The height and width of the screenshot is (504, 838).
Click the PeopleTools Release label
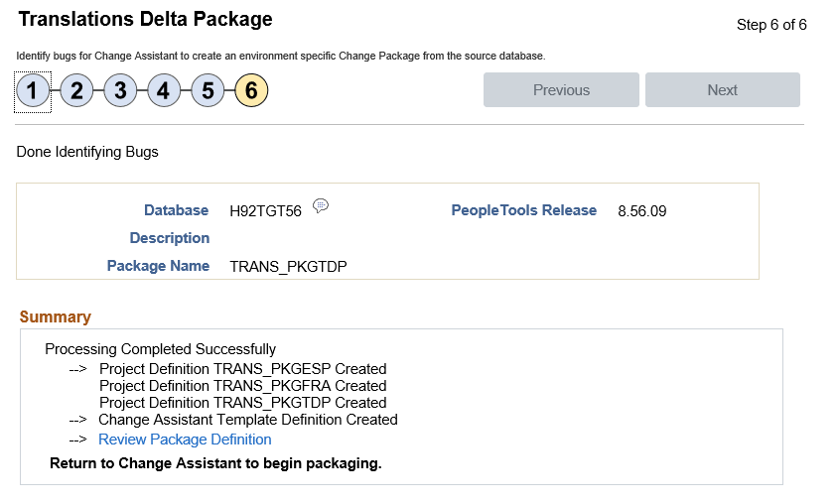click(524, 210)
